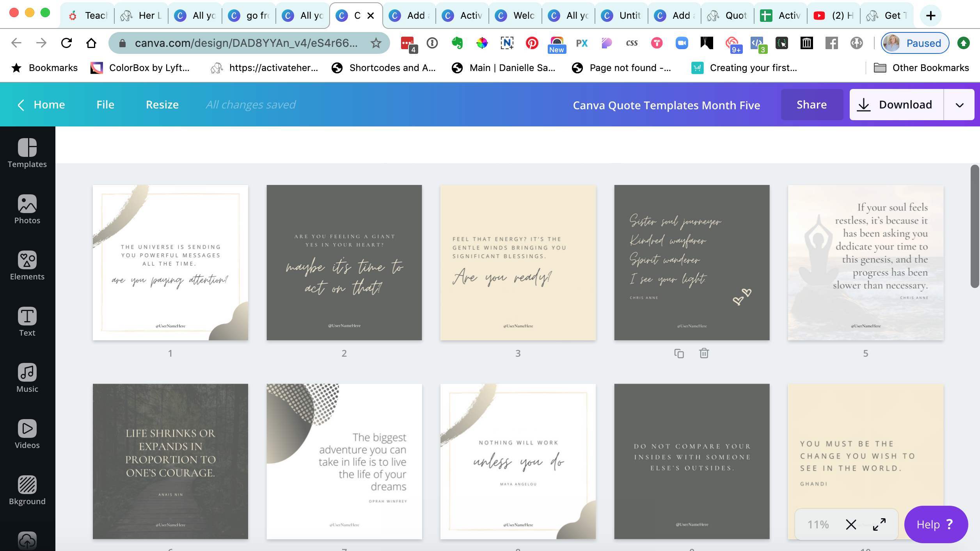Open the Videos panel
980x551 pixels.
click(27, 434)
